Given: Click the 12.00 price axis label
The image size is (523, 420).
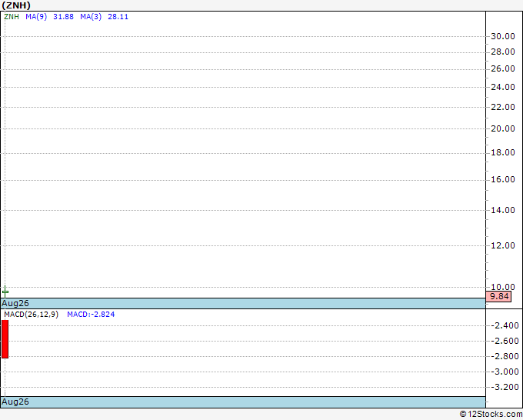Looking at the screenshot, I should pos(503,245).
